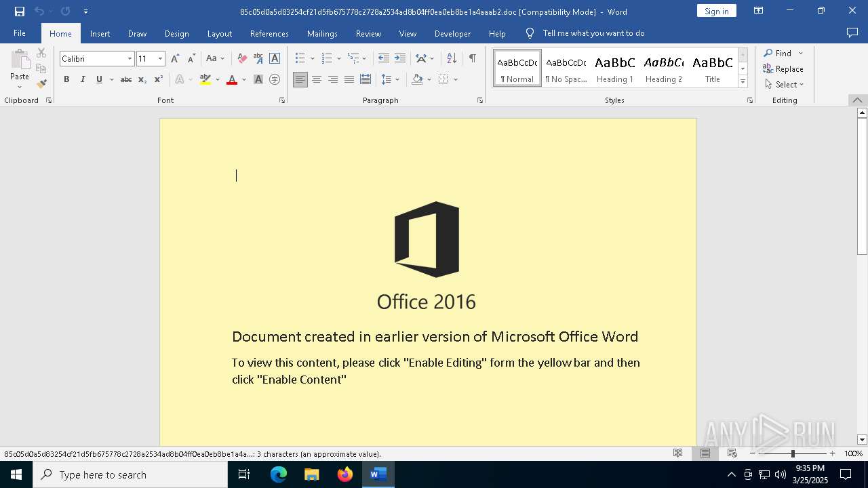
Task: Click the yellow text highlight color button
Action: tap(205, 79)
